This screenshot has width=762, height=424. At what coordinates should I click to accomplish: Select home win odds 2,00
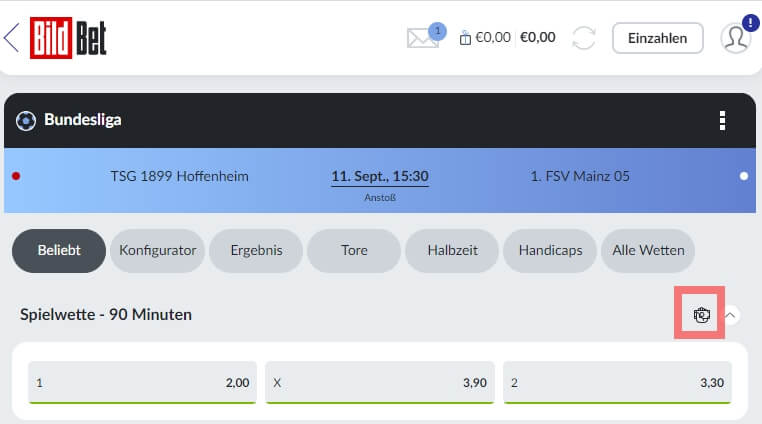[142, 383]
